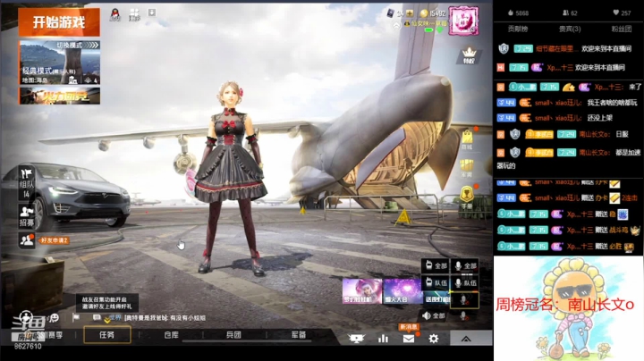Open the 特权 crown privilege icon
Screen dimensions: 644x361
(x=469, y=55)
